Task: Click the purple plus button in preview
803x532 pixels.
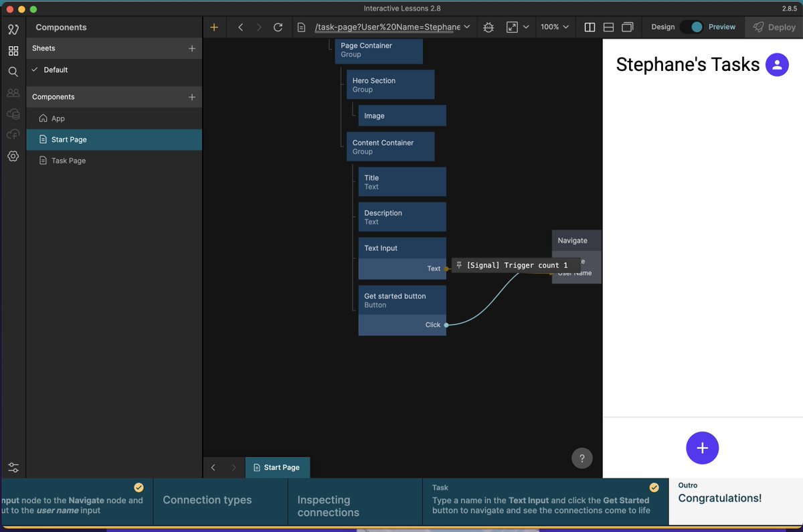Action: pos(702,448)
